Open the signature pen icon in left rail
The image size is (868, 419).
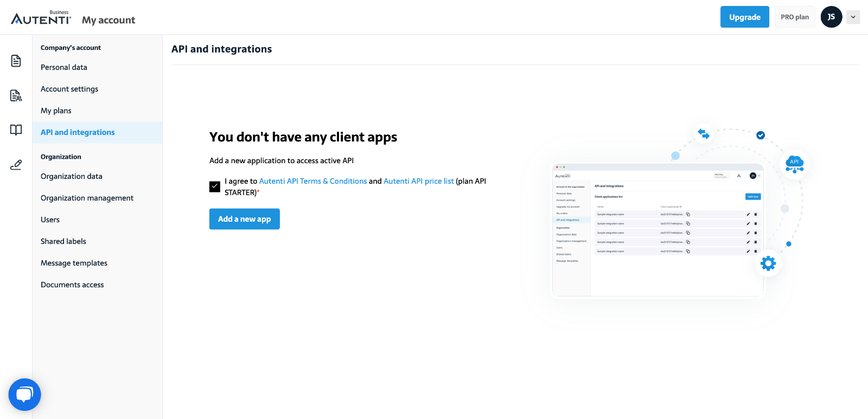click(x=16, y=165)
